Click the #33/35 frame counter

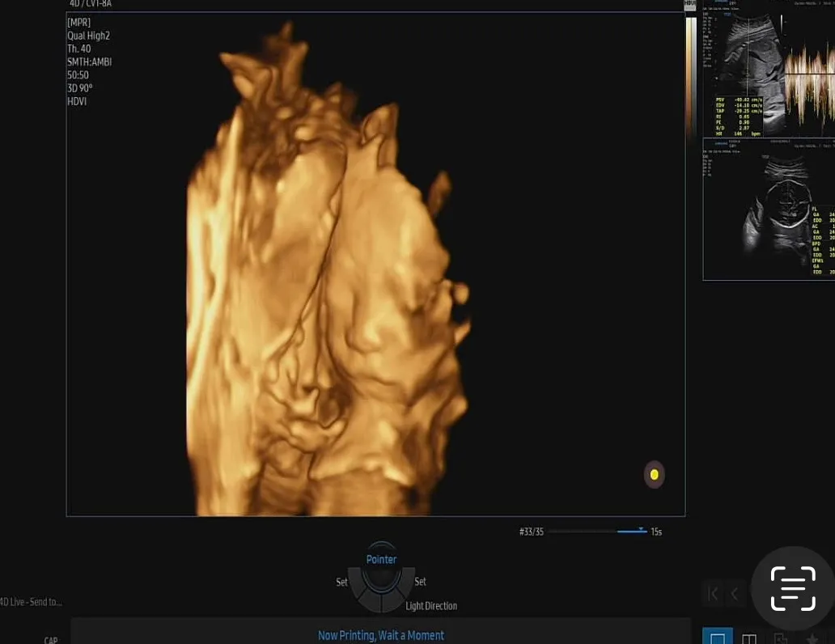(532, 532)
